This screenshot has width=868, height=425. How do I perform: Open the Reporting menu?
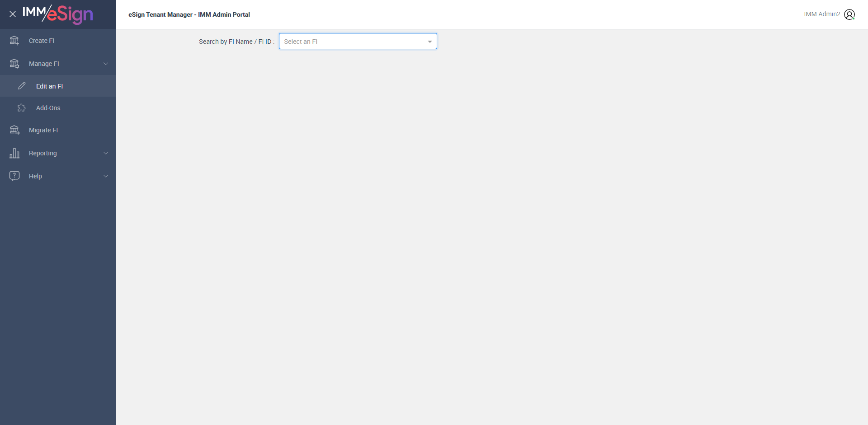pos(58,153)
